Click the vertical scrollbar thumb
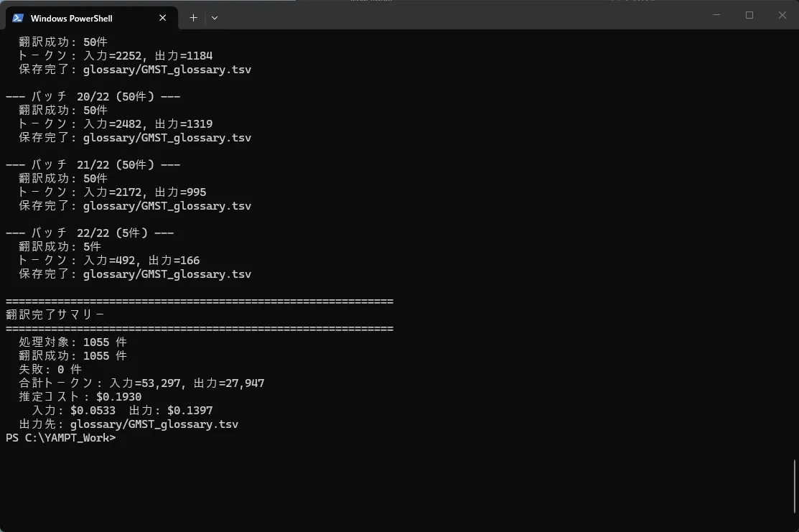The height and width of the screenshot is (532, 799). click(794, 486)
